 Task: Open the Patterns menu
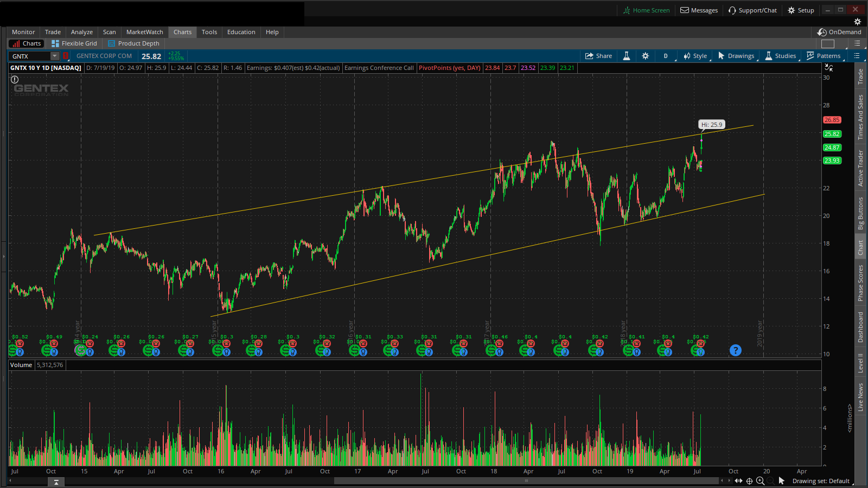tap(824, 56)
